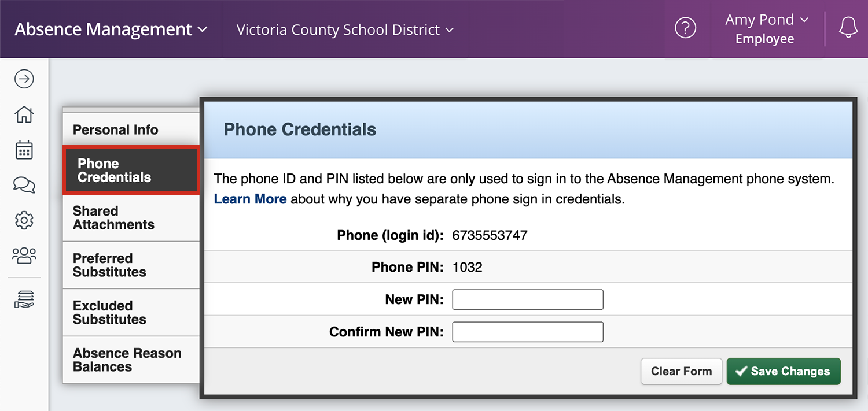Screen dimensions: 868x411
Task: Open Victoria County School District dropdown
Action: (345, 30)
